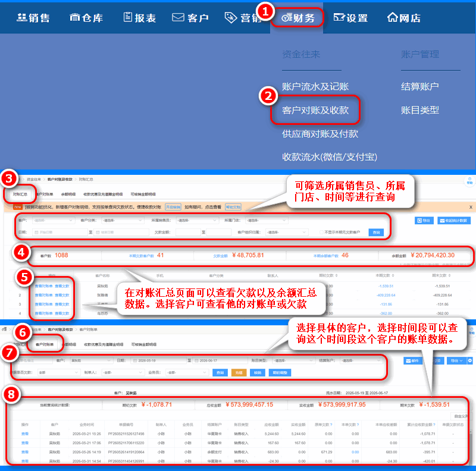Image resolution: width=476 pixels, height=471 pixels.
Task: Check 不显示本期无欠款客户 checkbox
Action: 321,232
